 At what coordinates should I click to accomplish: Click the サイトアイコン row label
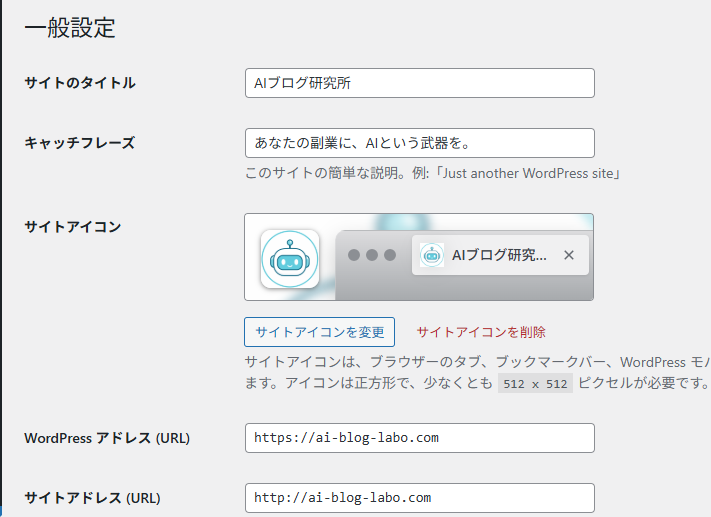coord(72,227)
